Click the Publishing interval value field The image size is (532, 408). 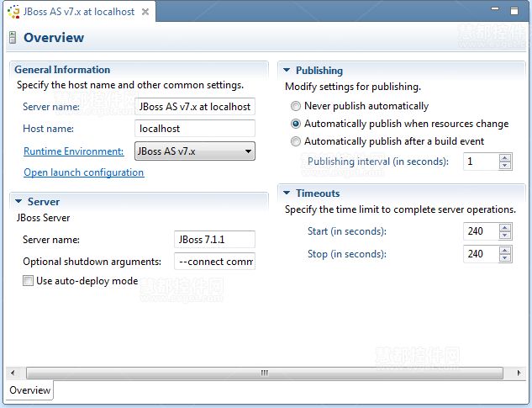click(x=481, y=162)
